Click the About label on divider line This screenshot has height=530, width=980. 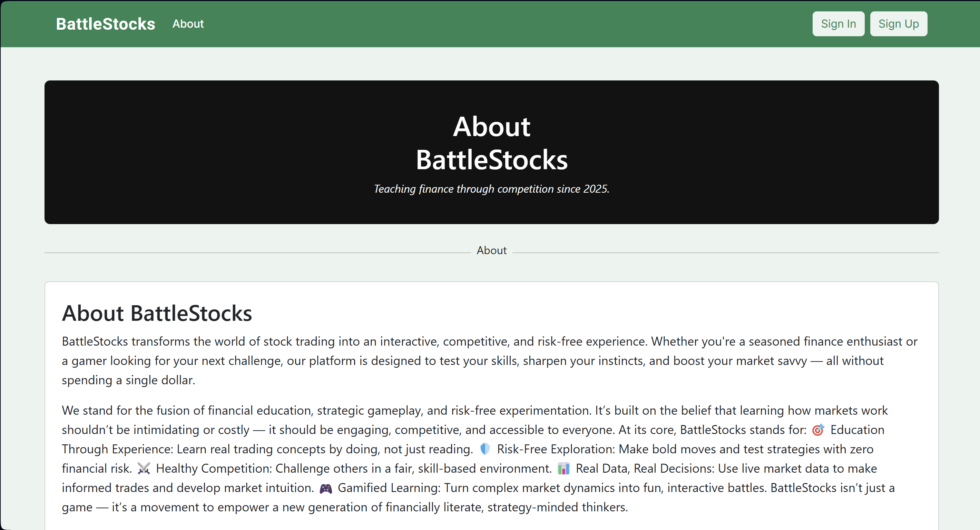point(491,251)
